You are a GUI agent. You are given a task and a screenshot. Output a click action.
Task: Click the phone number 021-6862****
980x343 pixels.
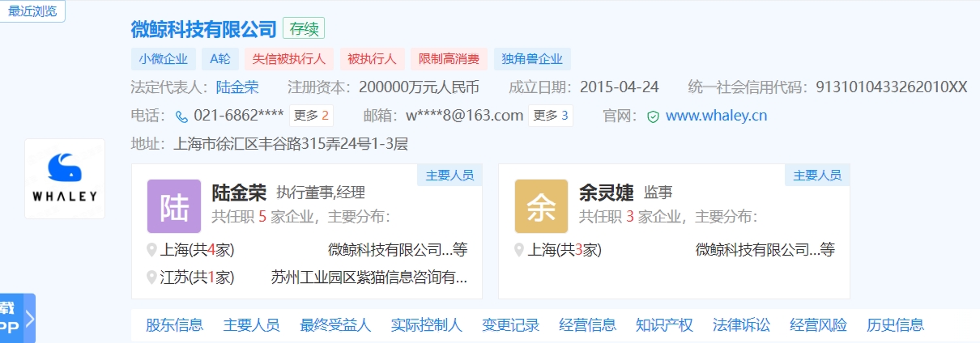point(239,116)
